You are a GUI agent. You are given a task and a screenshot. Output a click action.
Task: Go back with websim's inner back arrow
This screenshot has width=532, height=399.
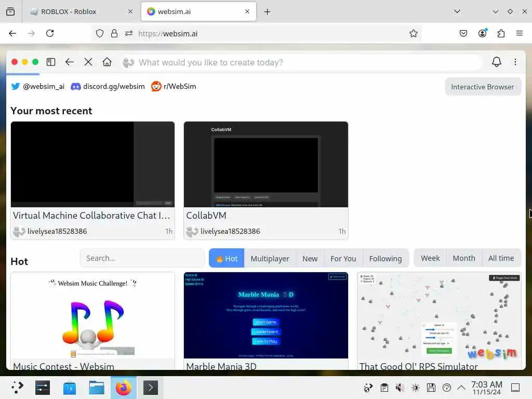(x=70, y=62)
